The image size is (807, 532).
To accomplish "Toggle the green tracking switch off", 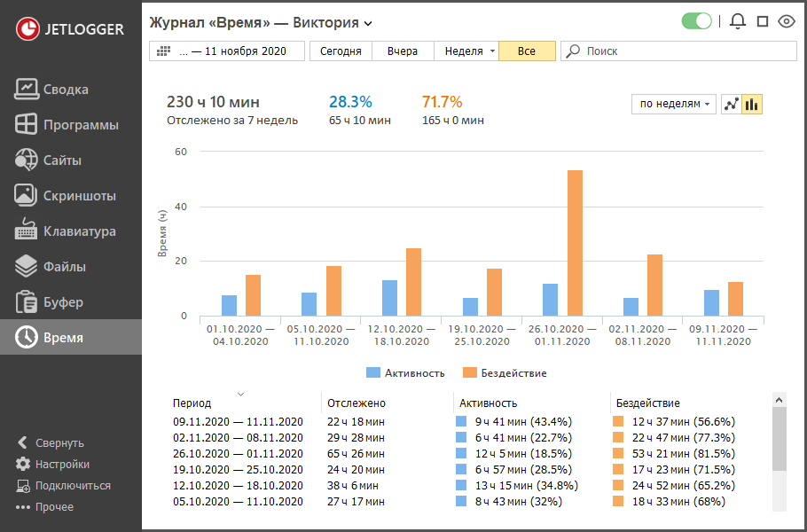I will 697,22.
